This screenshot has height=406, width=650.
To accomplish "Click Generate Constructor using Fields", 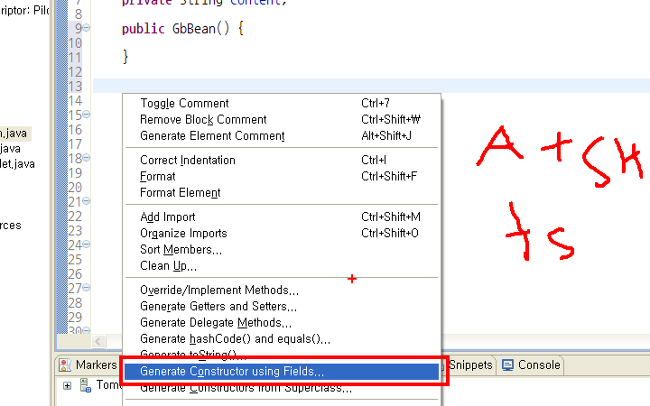I will (x=282, y=371).
